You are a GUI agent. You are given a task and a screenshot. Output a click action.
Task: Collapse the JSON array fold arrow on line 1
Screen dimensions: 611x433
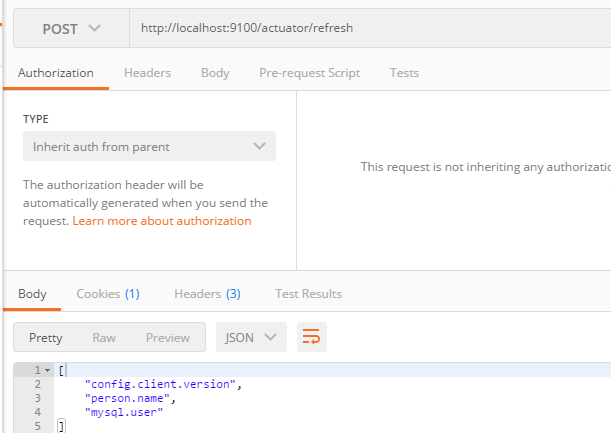coord(48,370)
